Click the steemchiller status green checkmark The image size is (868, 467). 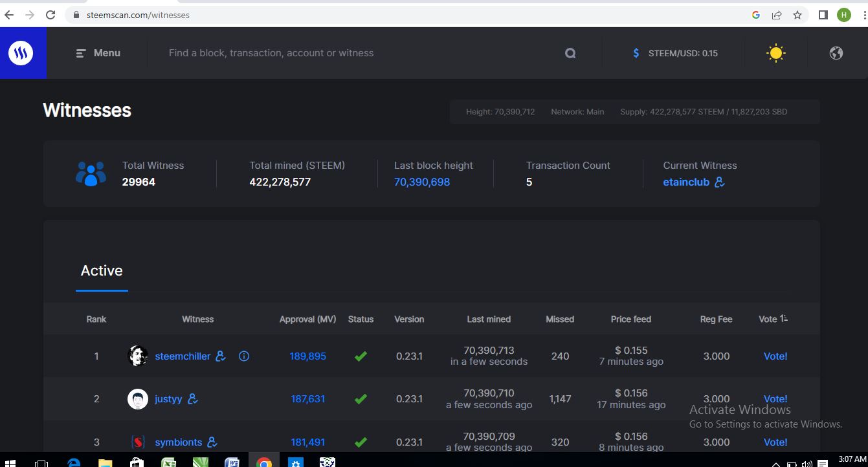[x=361, y=356]
